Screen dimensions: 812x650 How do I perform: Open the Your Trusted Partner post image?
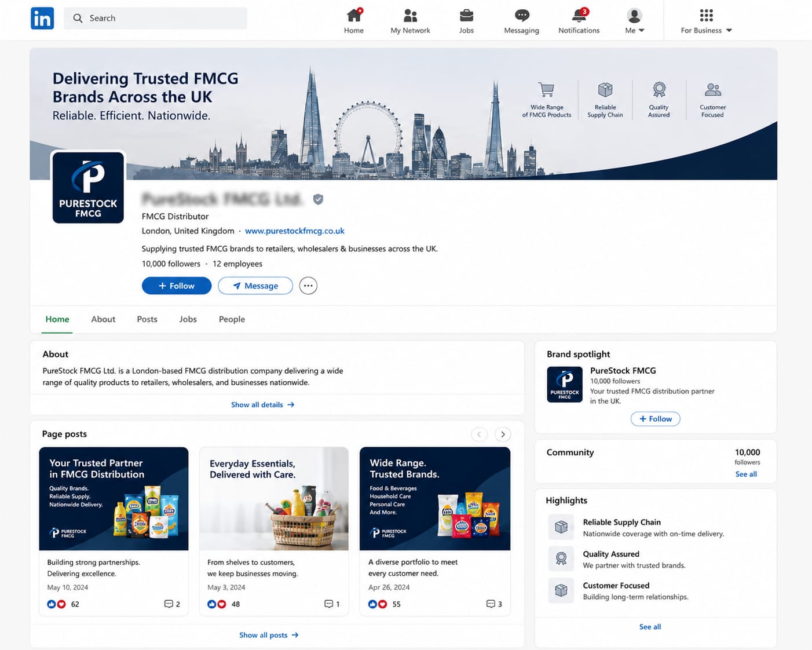click(114, 498)
